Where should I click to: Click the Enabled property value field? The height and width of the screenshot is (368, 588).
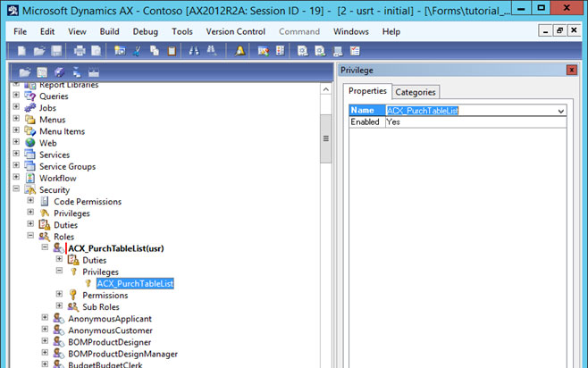click(x=474, y=121)
